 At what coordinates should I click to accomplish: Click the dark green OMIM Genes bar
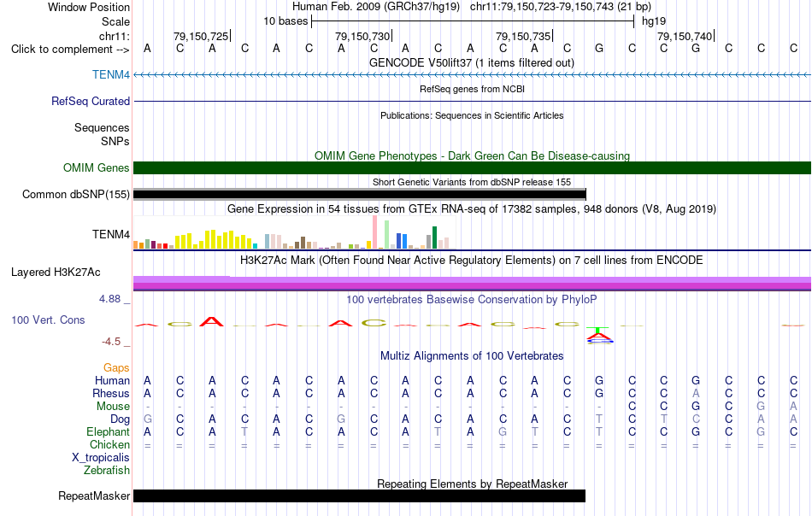[x=472, y=167]
